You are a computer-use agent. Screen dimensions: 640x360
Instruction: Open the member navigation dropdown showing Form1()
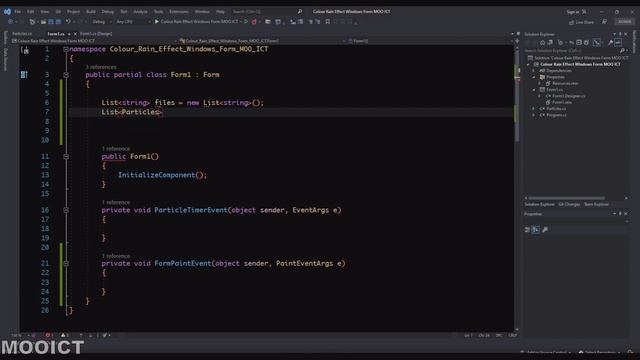point(431,41)
